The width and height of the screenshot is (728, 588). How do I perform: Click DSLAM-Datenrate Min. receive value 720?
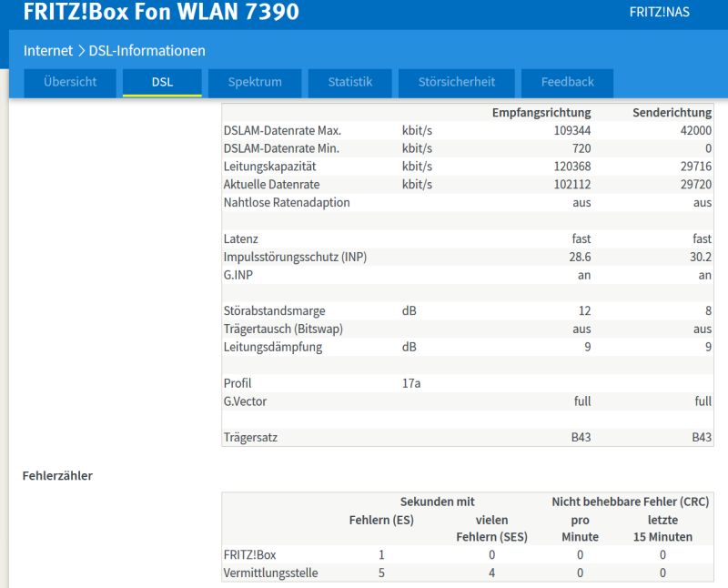(x=581, y=148)
